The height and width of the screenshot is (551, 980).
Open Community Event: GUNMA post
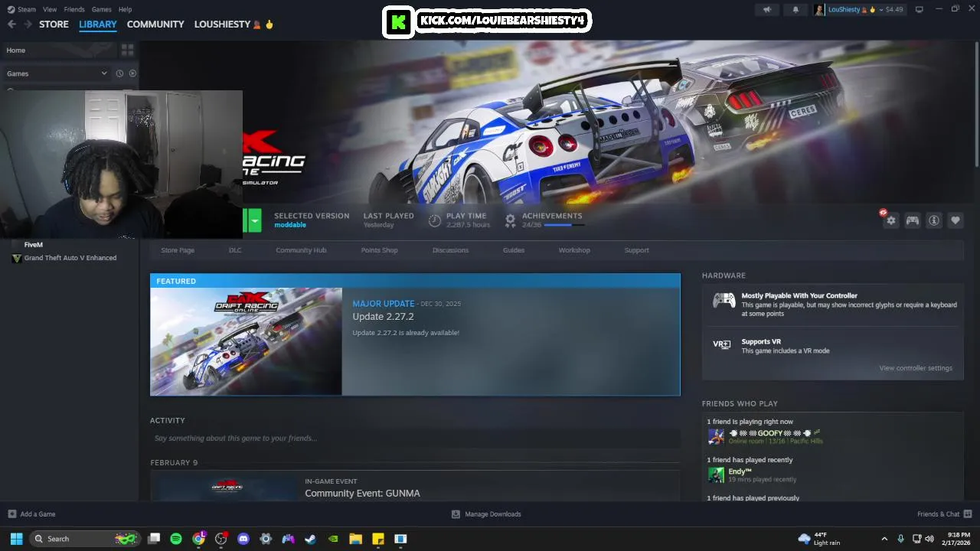click(362, 494)
